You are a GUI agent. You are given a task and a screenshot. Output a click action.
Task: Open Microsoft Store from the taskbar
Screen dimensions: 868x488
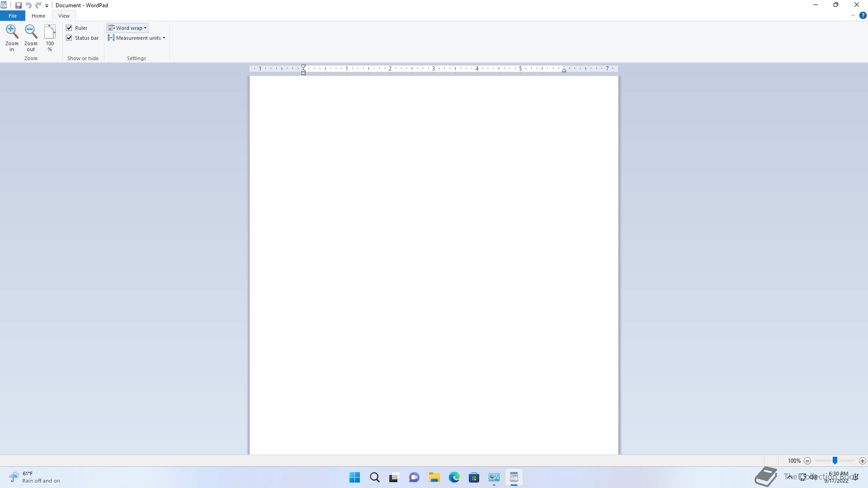point(474,478)
